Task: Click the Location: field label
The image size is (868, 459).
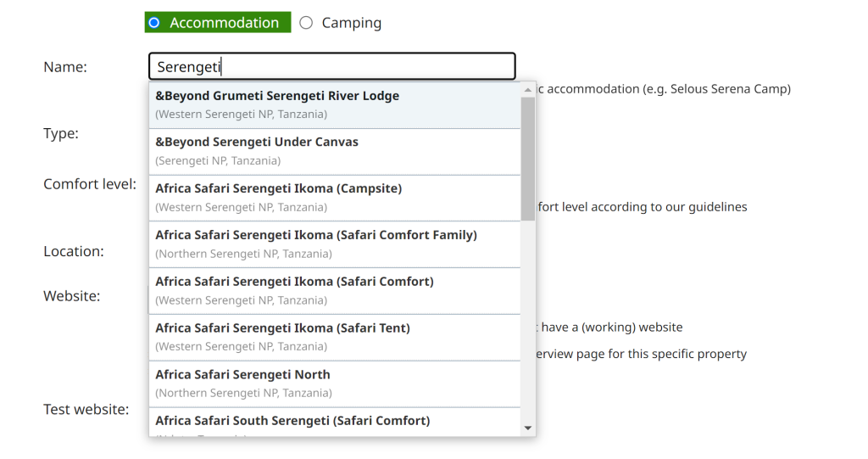Action: (74, 251)
